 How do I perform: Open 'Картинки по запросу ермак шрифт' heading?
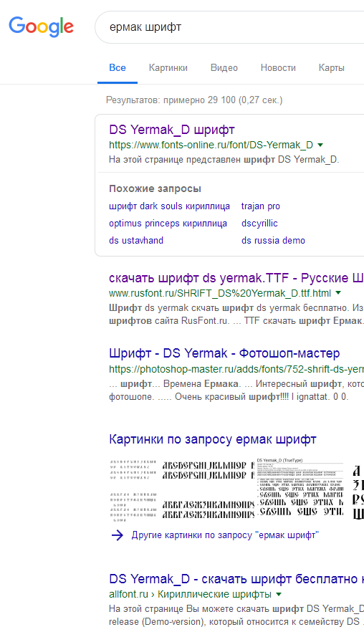(x=212, y=439)
